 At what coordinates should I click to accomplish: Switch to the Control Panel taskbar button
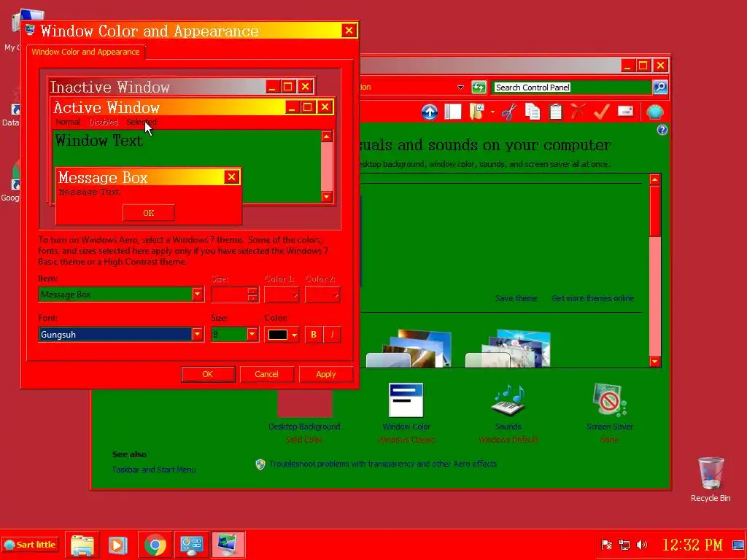[192, 545]
